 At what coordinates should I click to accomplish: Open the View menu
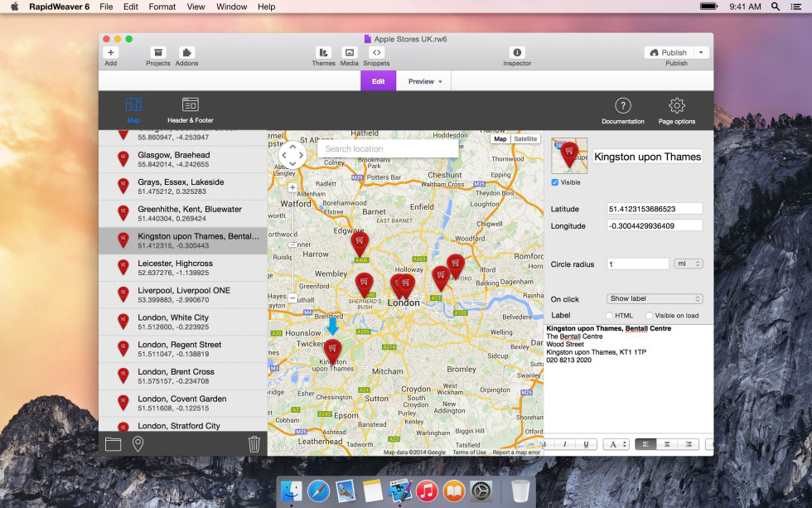(x=196, y=7)
